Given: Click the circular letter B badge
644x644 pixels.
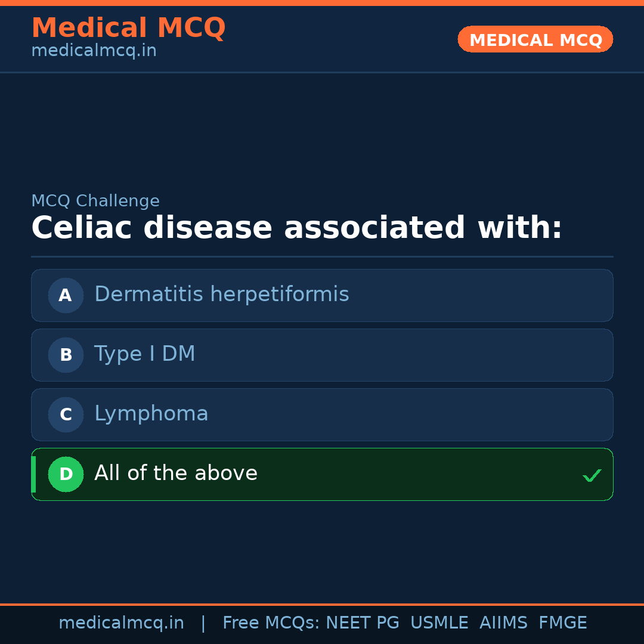Looking at the screenshot, I should [x=66, y=355].
